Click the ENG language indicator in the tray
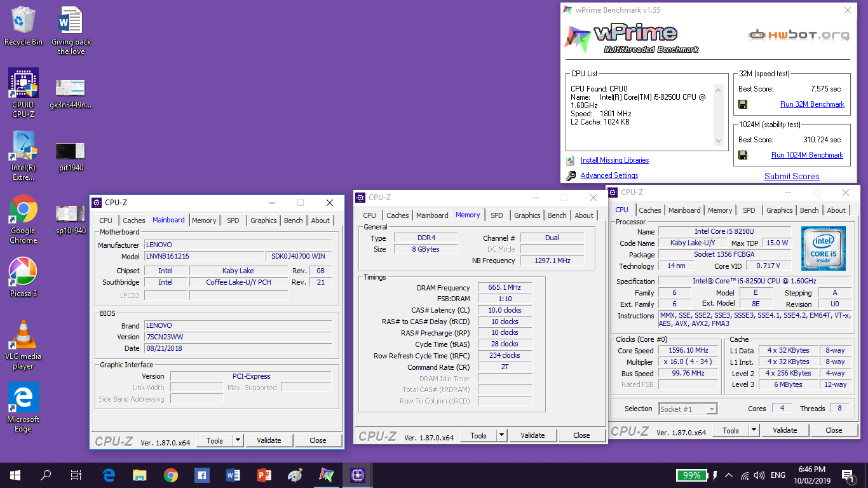 [778, 475]
